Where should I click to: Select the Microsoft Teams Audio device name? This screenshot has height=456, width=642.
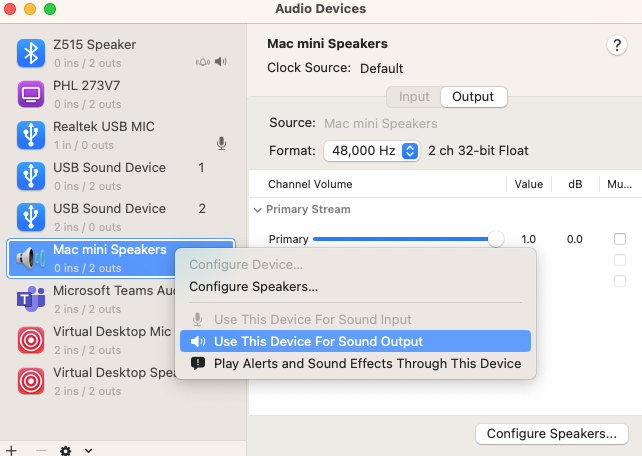click(x=114, y=291)
